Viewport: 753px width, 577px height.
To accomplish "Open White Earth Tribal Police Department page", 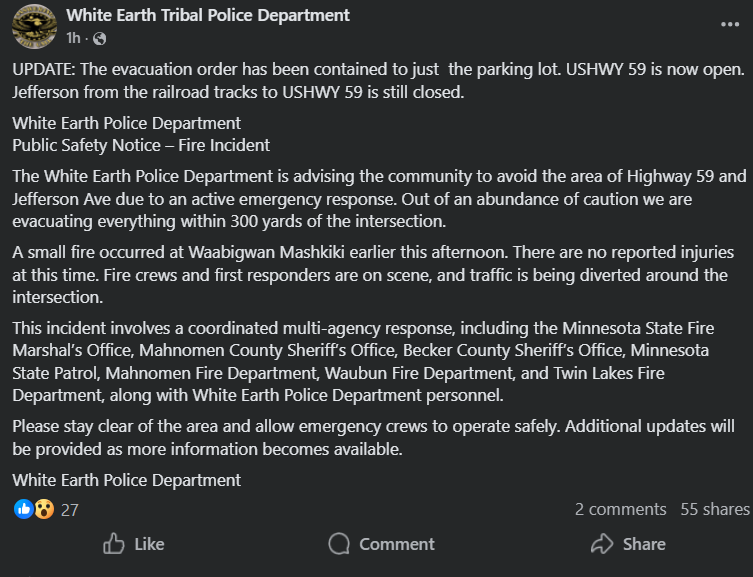I will click(x=208, y=15).
